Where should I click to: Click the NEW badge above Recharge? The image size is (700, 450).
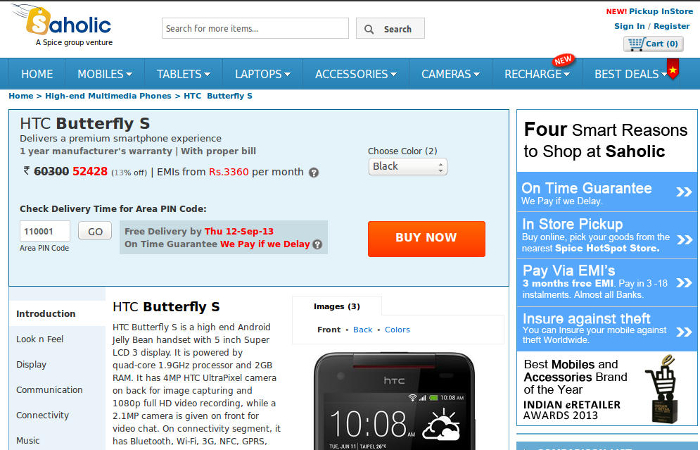point(563,60)
